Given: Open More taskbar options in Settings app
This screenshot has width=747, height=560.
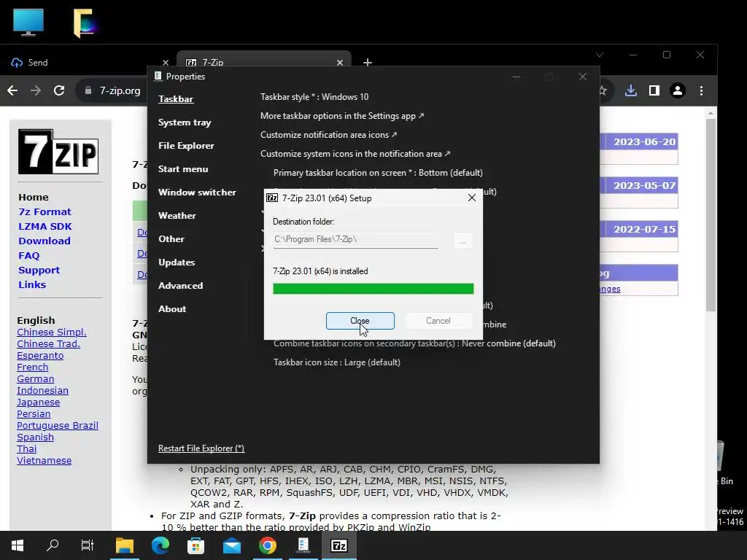Looking at the screenshot, I should coord(341,116).
